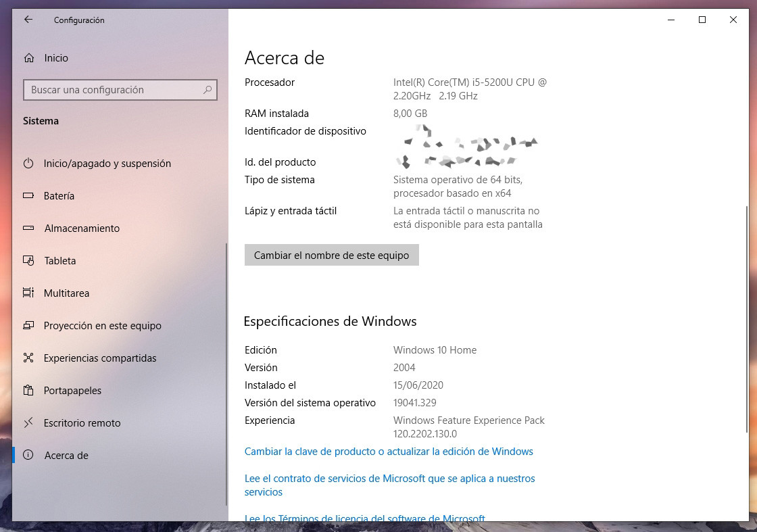Open Escritorio remoto from the sidebar
The width and height of the screenshot is (757, 532).
[82, 423]
